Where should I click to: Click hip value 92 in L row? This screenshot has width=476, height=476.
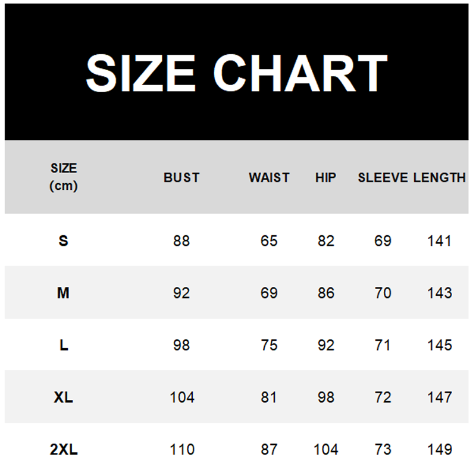(326, 345)
